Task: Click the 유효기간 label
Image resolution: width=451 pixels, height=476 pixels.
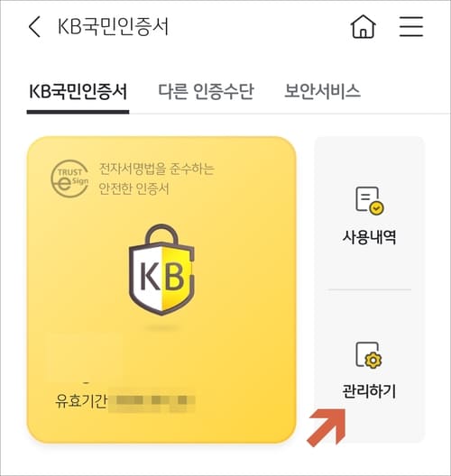Action: (x=81, y=400)
